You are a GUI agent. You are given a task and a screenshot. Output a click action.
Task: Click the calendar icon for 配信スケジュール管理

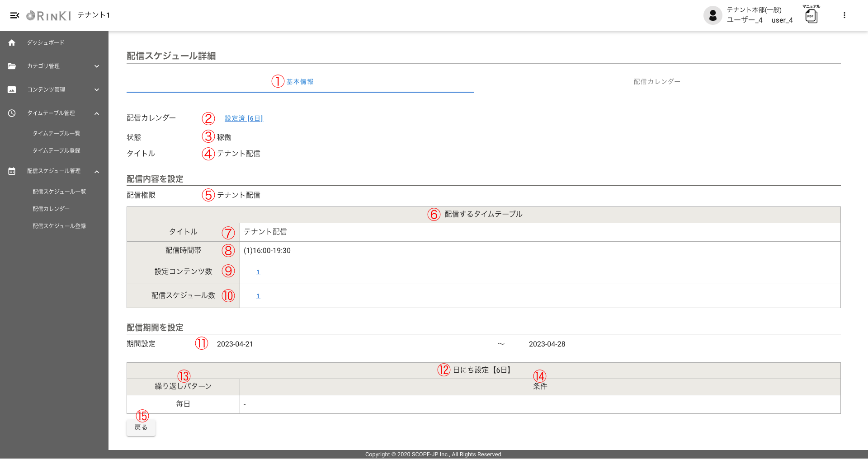pos(12,171)
